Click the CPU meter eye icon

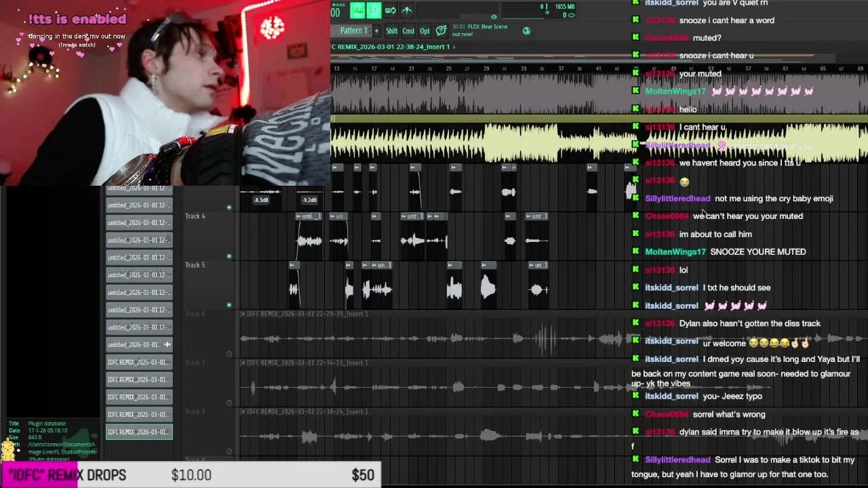tap(494, 16)
